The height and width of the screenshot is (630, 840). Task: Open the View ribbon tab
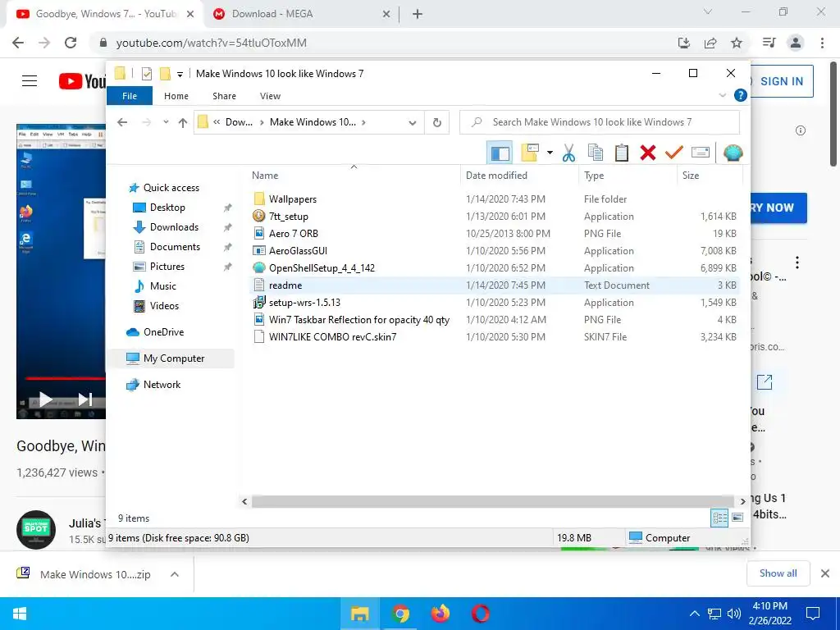pyautogui.click(x=270, y=96)
